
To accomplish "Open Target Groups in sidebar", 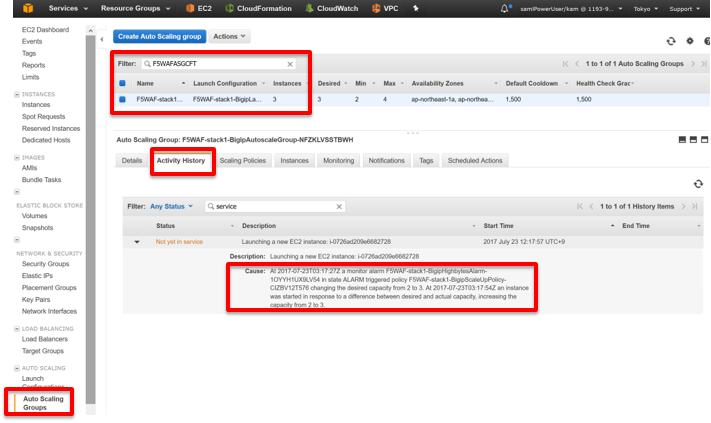I will pyautogui.click(x=43, y=351).
